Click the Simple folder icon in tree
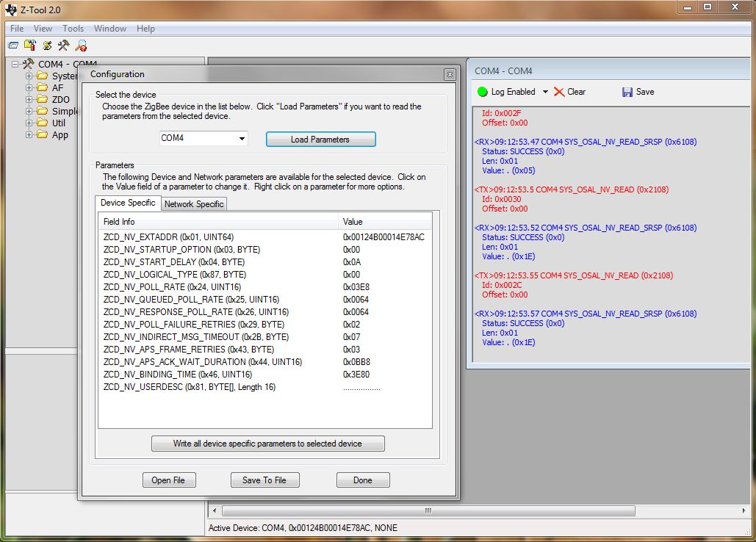756x542 pixels. 43,111
